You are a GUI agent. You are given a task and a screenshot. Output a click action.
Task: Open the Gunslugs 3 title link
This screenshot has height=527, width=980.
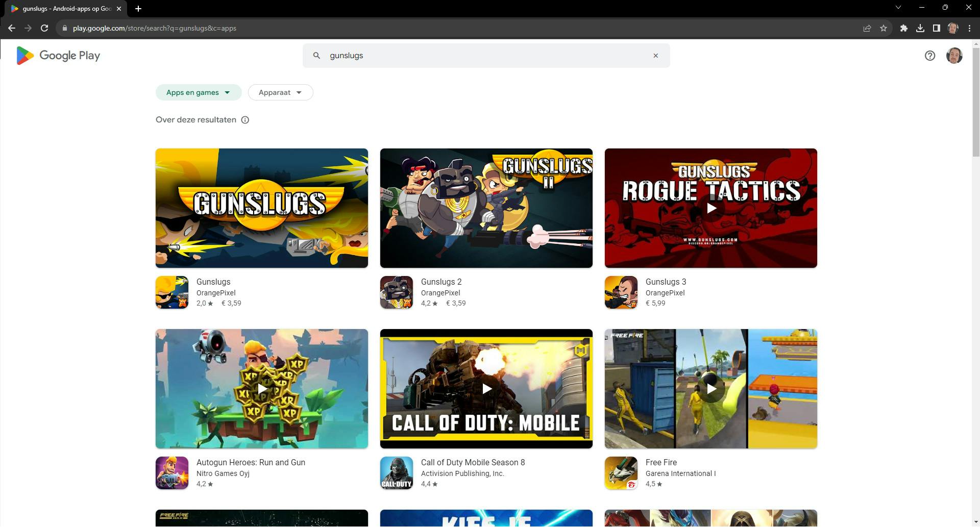coord(666,282)
